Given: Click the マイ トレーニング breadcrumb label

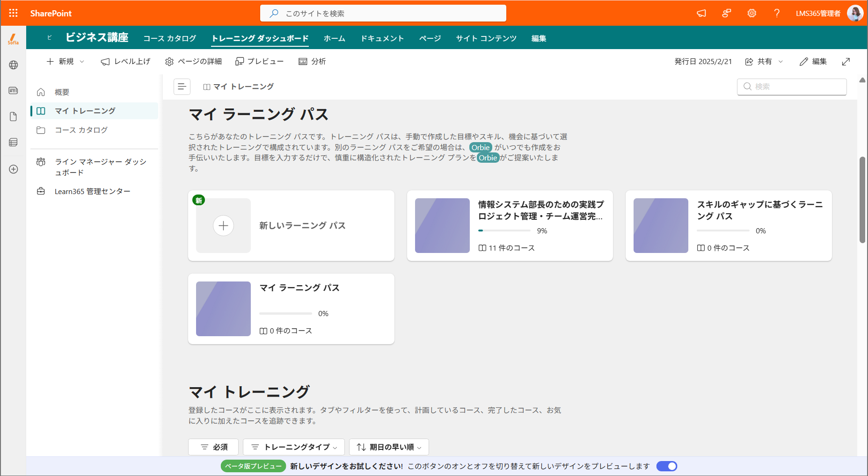Looking at the screenshot, I should 244,87.
